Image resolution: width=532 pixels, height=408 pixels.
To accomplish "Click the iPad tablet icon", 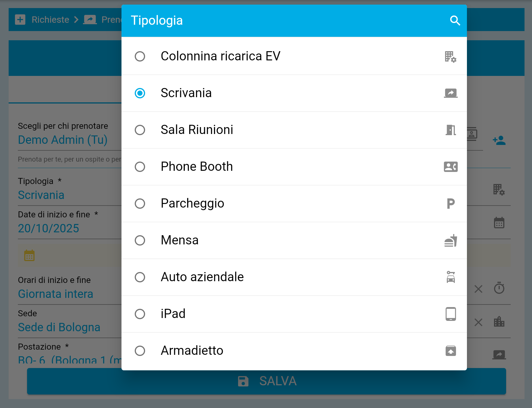I will [451, 314].
